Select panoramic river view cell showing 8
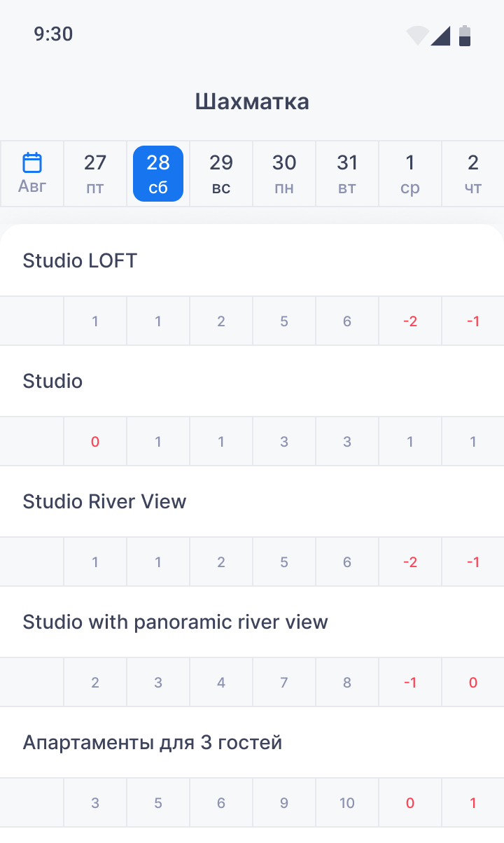This screenshot has height=843, width=504. tap(347, 683)
